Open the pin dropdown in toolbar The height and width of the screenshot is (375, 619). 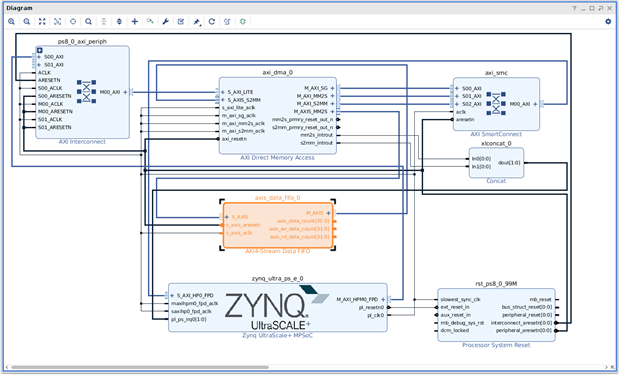[x=197, y=22]
